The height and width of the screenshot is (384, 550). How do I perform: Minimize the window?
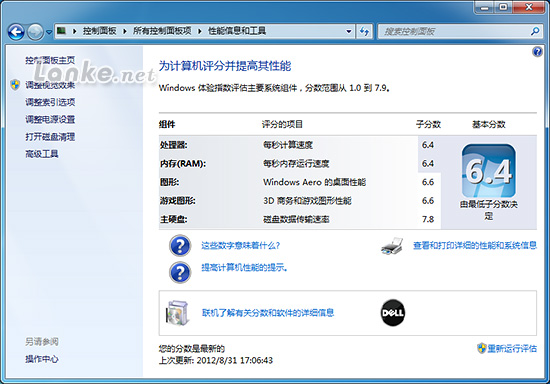click(x=484, y=7)
